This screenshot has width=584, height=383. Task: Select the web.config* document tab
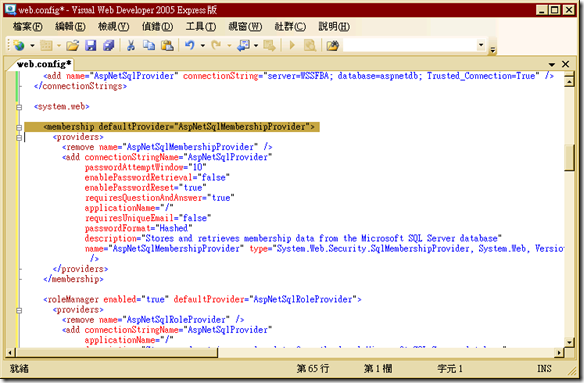43,64
